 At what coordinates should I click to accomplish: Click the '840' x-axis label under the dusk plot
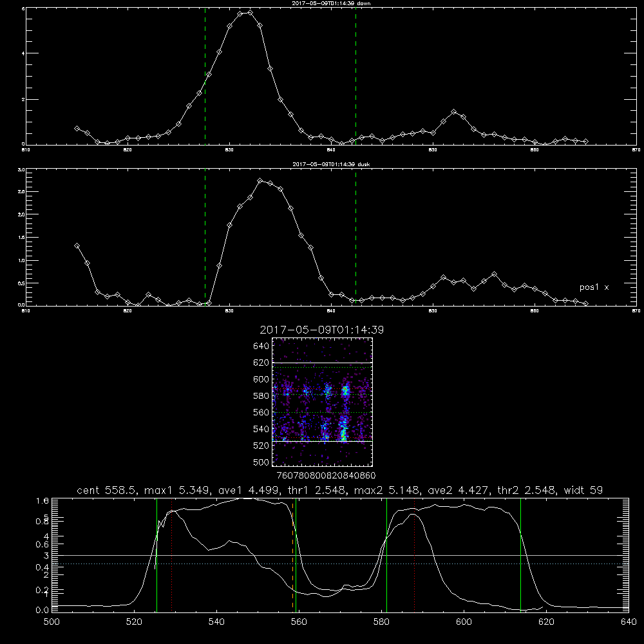pyautogui.click(x=331, y=311)
